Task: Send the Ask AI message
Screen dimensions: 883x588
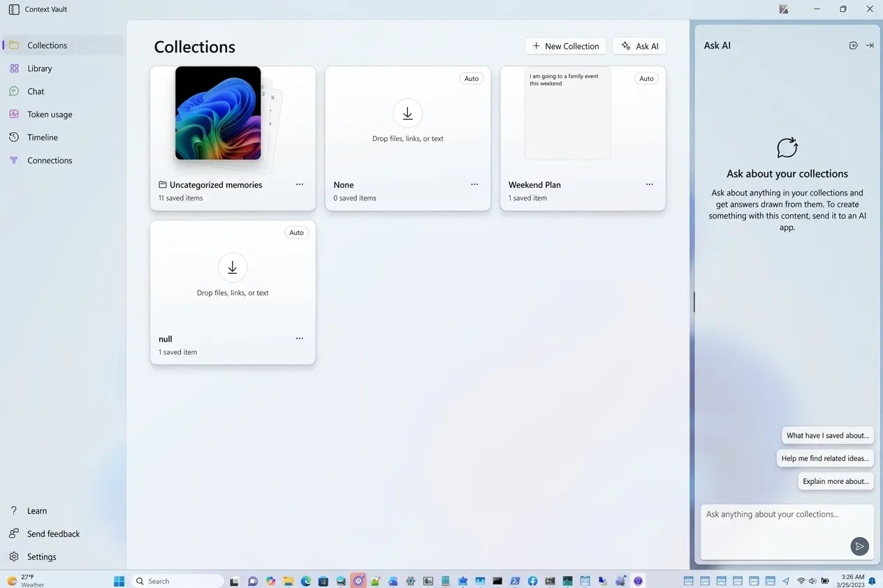Action: (x=860, y=546)
